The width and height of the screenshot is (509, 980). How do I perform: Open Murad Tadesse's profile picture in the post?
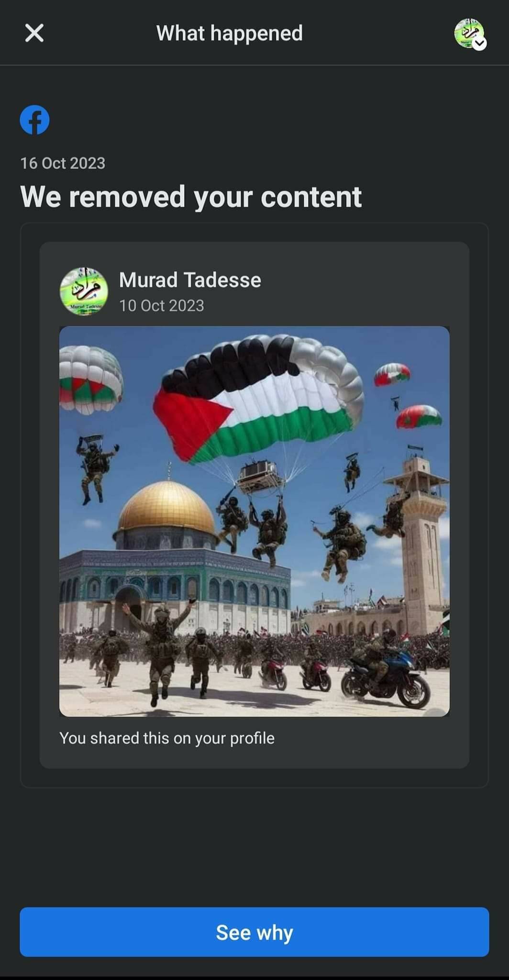click(x=84, y=291)
